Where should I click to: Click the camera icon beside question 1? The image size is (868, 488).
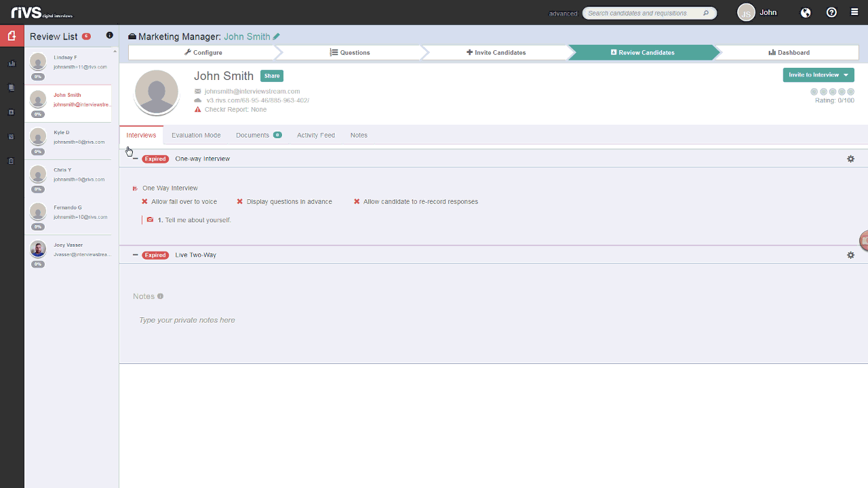pos(151,220)
